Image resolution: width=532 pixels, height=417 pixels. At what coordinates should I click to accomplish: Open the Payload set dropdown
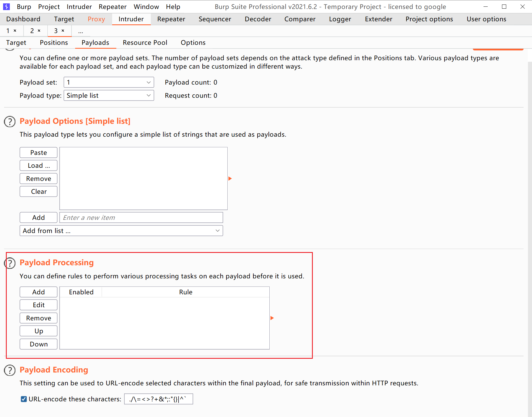[x=109, y=82]
